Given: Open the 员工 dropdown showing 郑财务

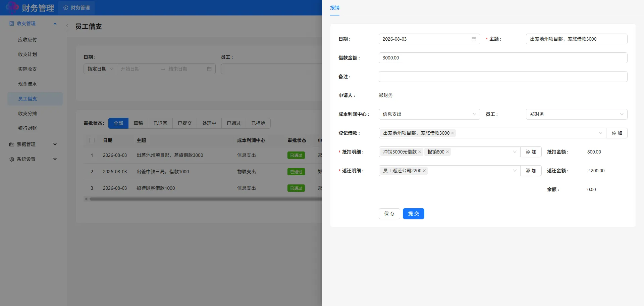Looking at the screenshot, I should pos(577,114).
